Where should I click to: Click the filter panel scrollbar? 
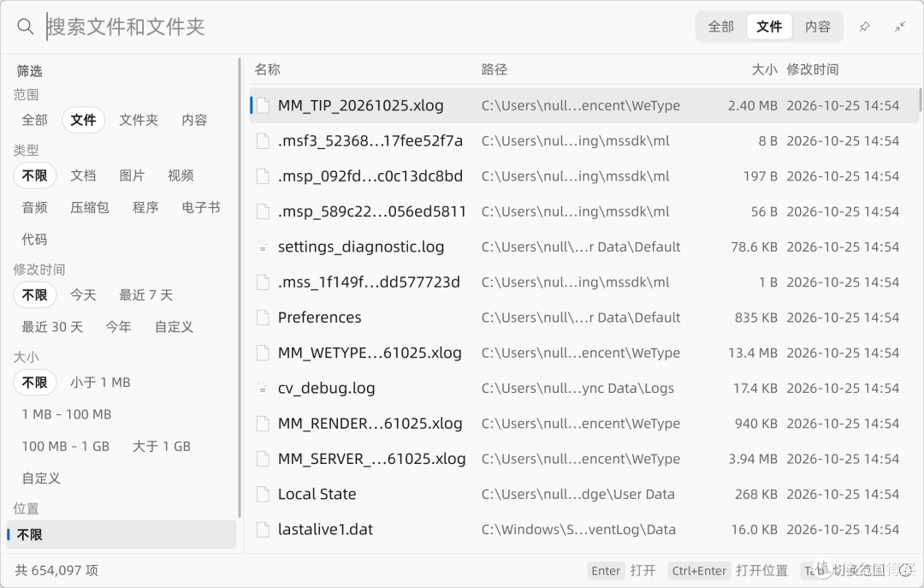click(240, 288)
